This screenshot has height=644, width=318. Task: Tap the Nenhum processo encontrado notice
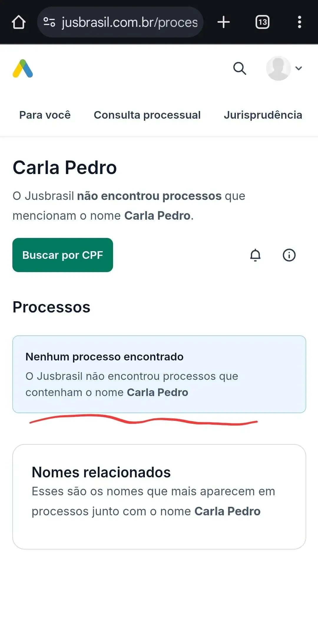(x=159, y=374)
